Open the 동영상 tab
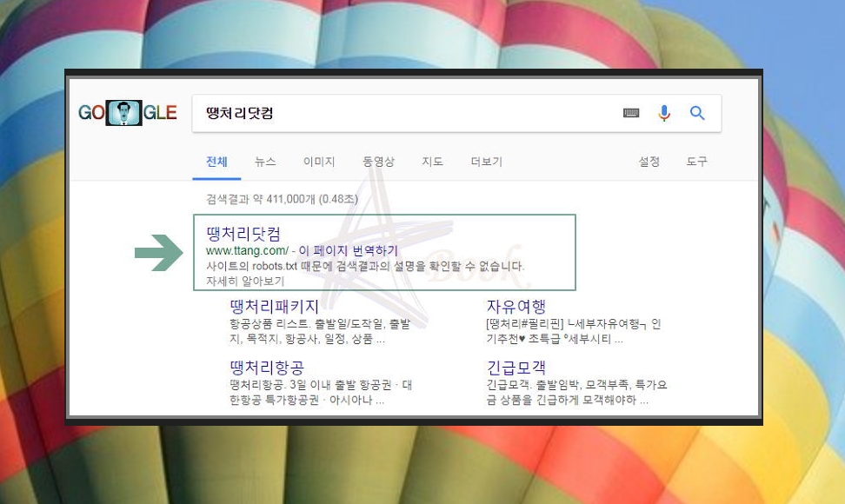 coord(378,162)
